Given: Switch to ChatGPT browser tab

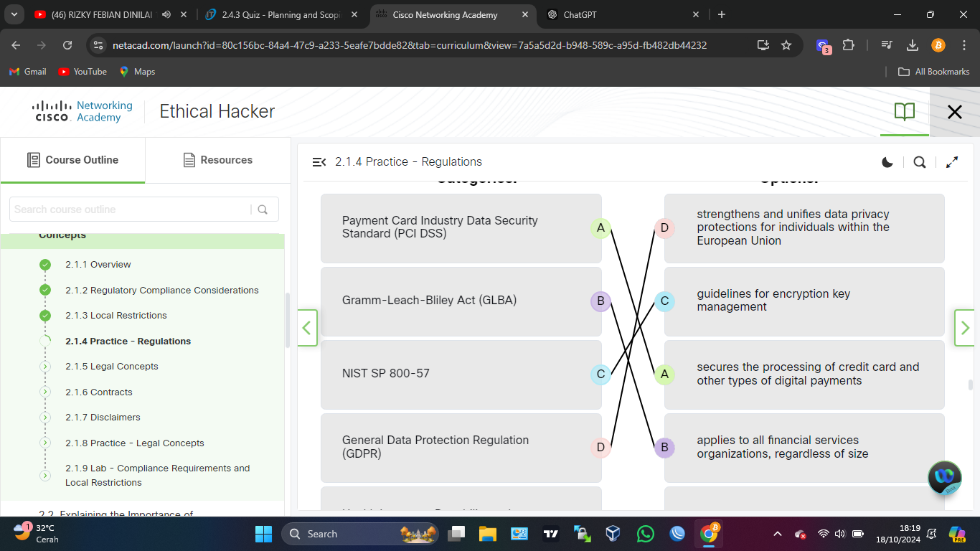Looking at the screenshot, I should [624, 14].
